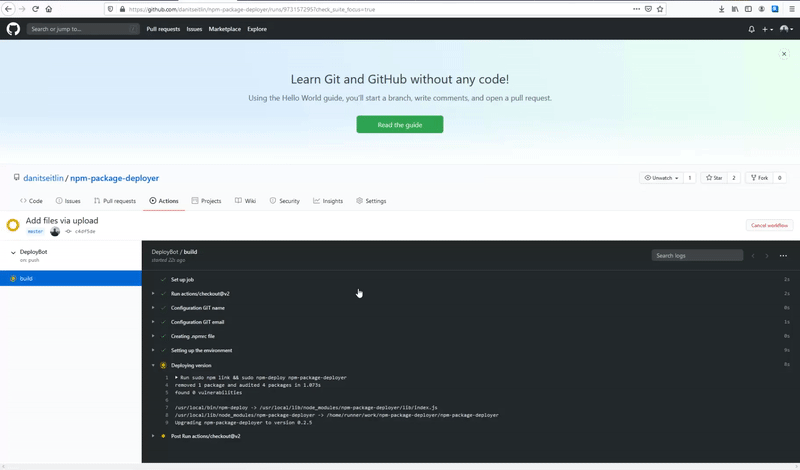Viewport: 800px width, 470px height.
Task: Open the plus create-new dropdown
Action: tap(767, 29)
